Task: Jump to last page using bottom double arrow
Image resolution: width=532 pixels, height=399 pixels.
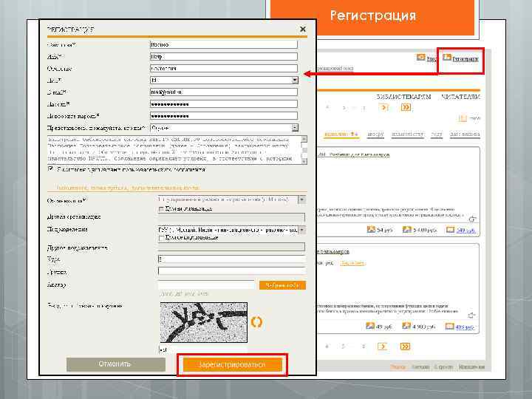Action: [x=405, y=347]
